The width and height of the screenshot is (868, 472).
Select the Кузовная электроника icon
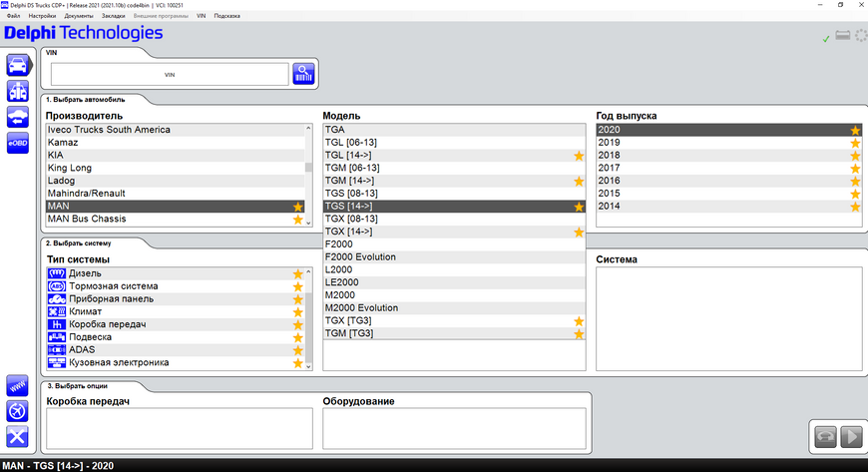pos(57,362)
